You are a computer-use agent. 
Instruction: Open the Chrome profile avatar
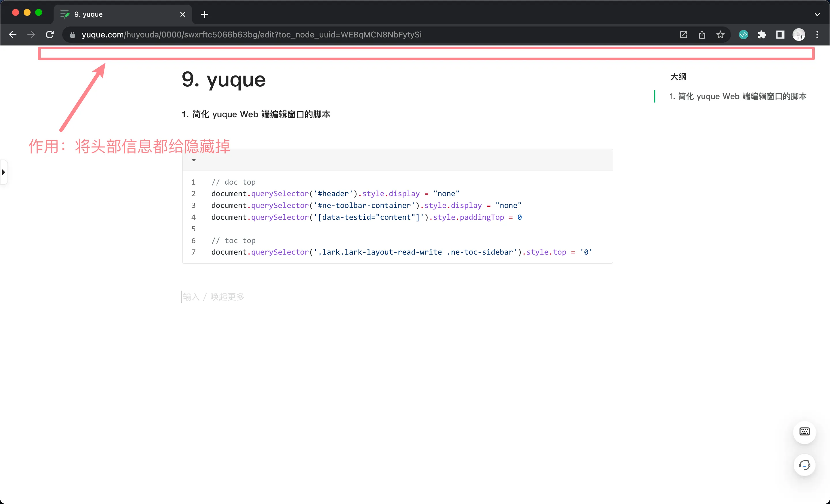pyautogui.click(x=799, y=35)
